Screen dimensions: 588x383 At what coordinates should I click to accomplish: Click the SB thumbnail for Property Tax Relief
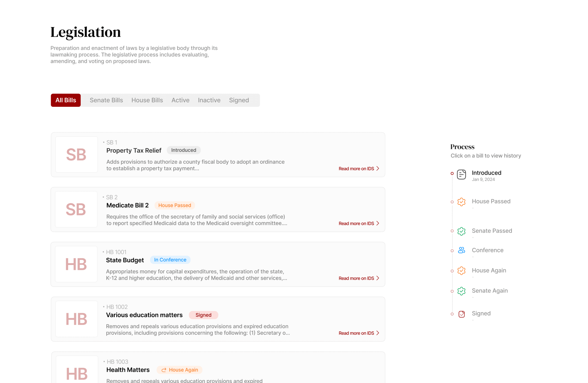76,154
